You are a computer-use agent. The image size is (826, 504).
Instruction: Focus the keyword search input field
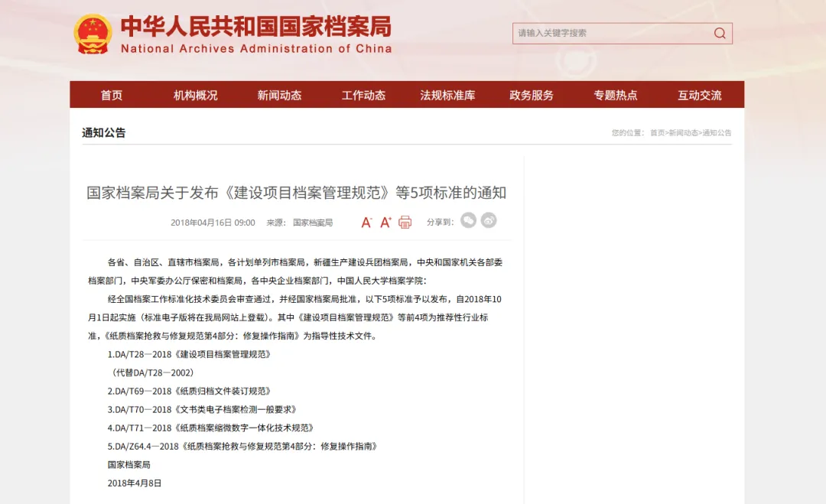(613, 34)
